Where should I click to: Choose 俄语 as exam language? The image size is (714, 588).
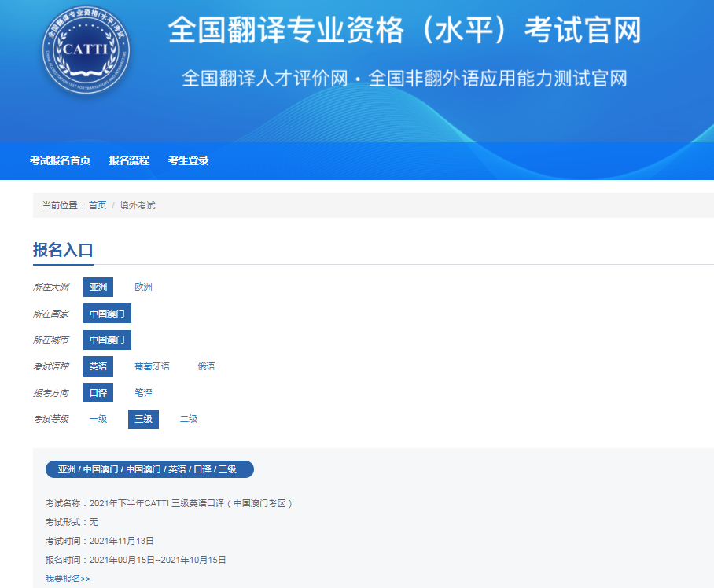(x=206, y=366)
